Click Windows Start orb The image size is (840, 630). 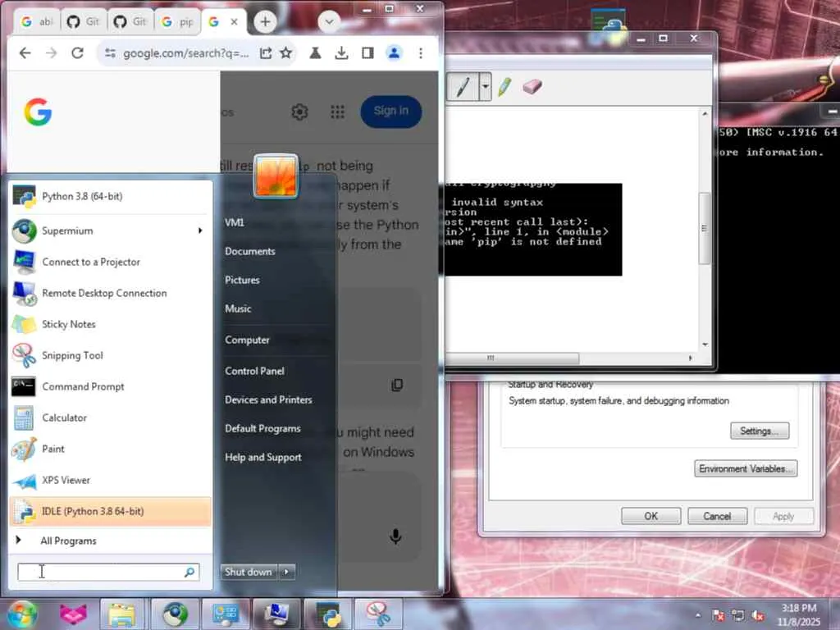(21, 614)
